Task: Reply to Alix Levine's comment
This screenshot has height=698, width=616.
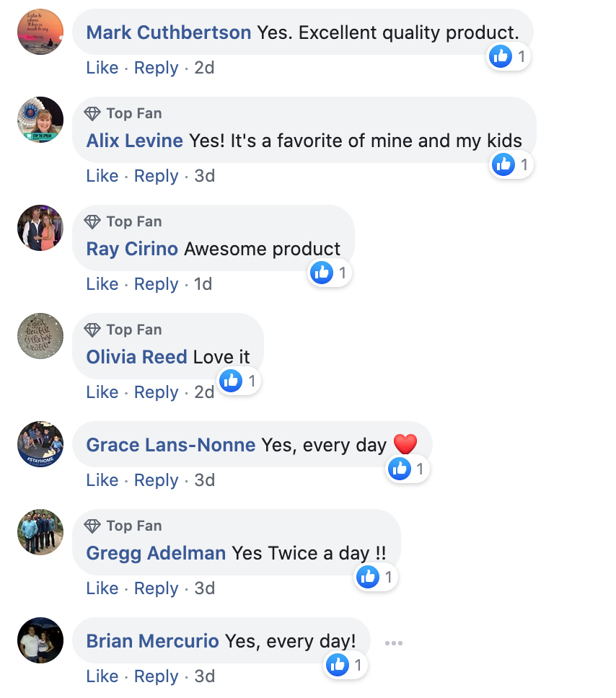Action: 156,176
